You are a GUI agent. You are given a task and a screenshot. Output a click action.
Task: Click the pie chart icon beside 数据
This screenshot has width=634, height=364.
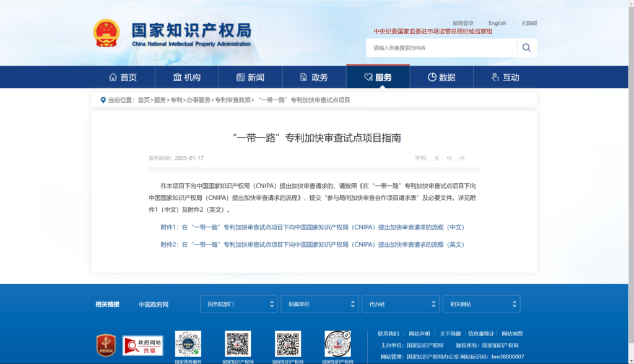click(x=432, y=77)
